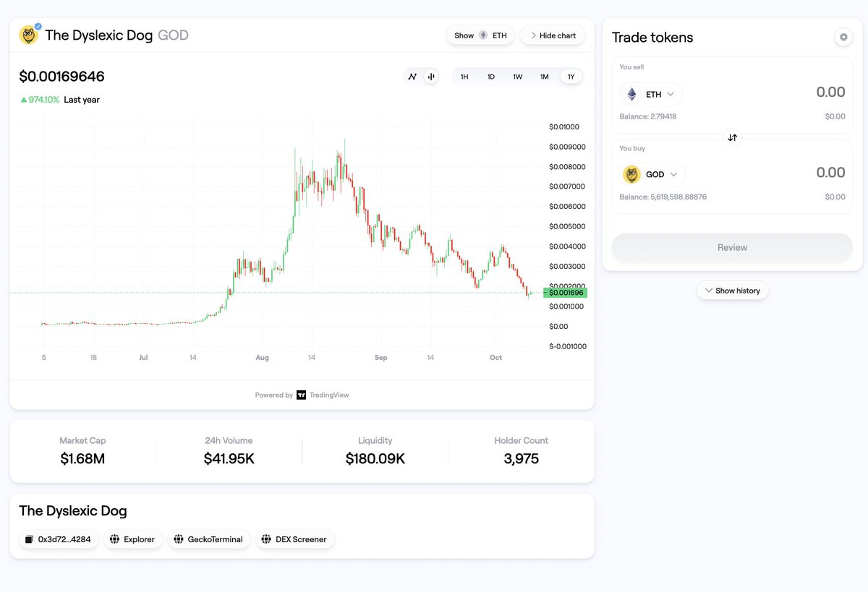Click the swap direction arrows icon
Viewport: 868px width, 592px height.
(x=732, y=137)
